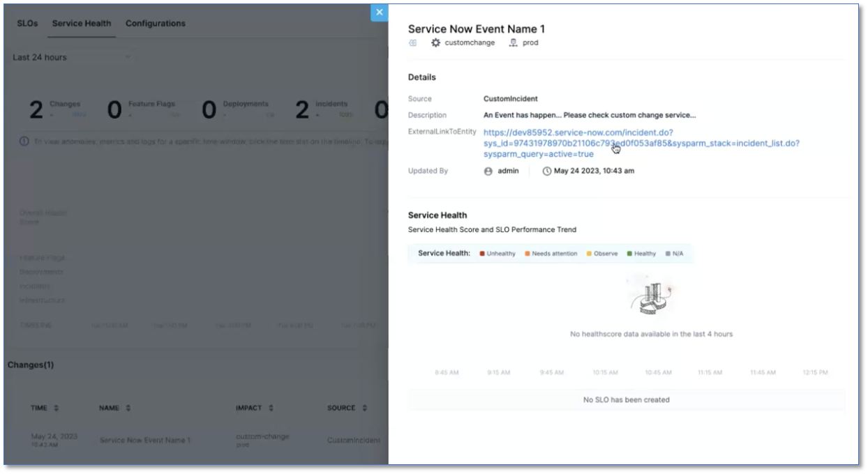The width and height of the screenshot is (868, 474).
Task: Open the Configurations tab
Action: 156,23
